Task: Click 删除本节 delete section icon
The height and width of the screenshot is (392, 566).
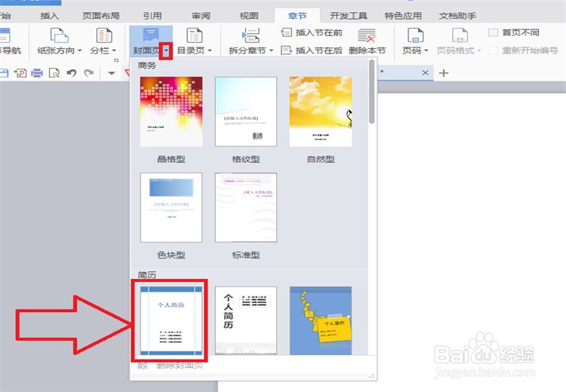Action: pos(367,35)
